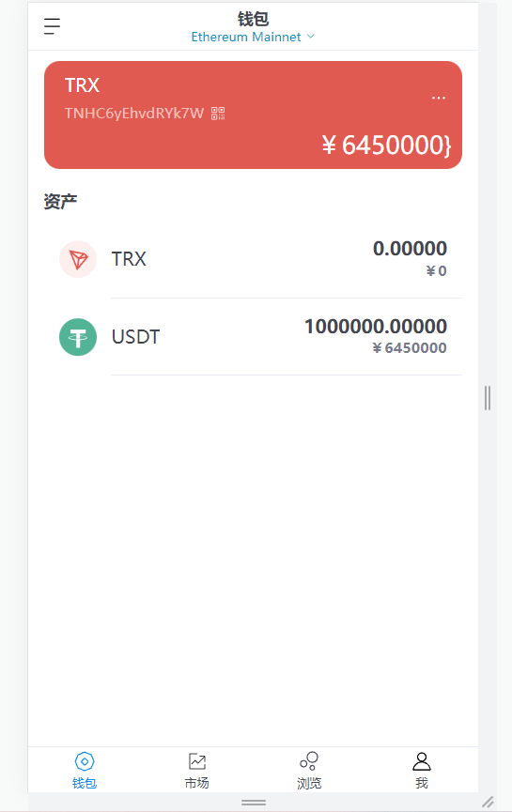Tap the red TRX wallet card
Image resolution: width=512 pixels, height=812 pixels.
[x=253, y=115]
